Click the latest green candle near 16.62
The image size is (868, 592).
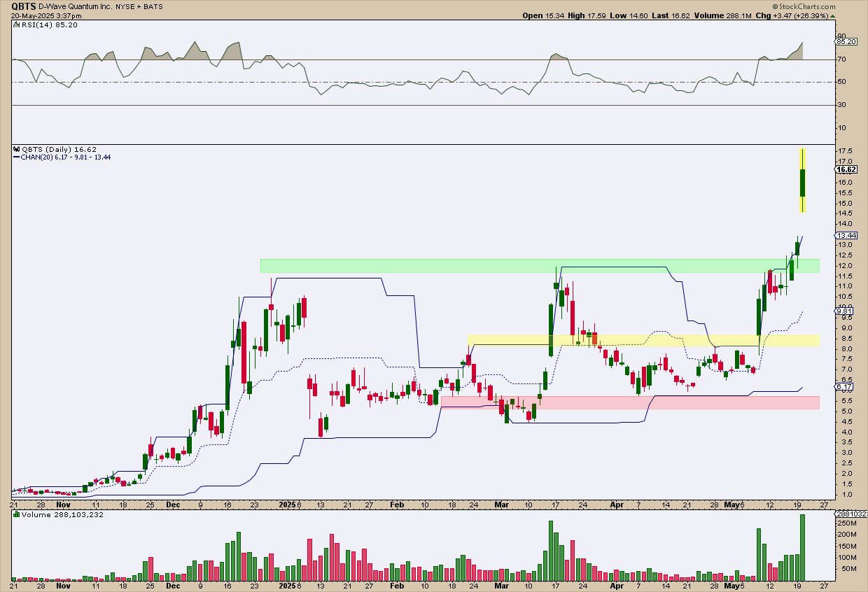click(802, 183)
